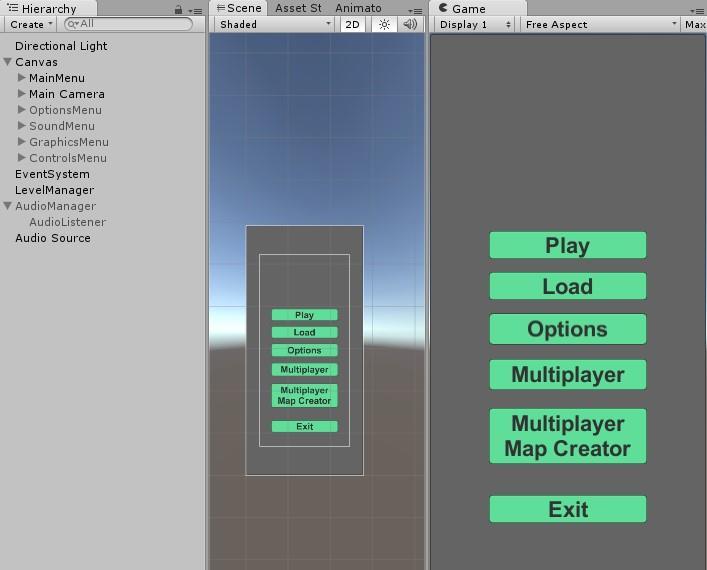Click the search magnifier icon in Hierarchy
The image size is (707, 570).
pos(73,24)
